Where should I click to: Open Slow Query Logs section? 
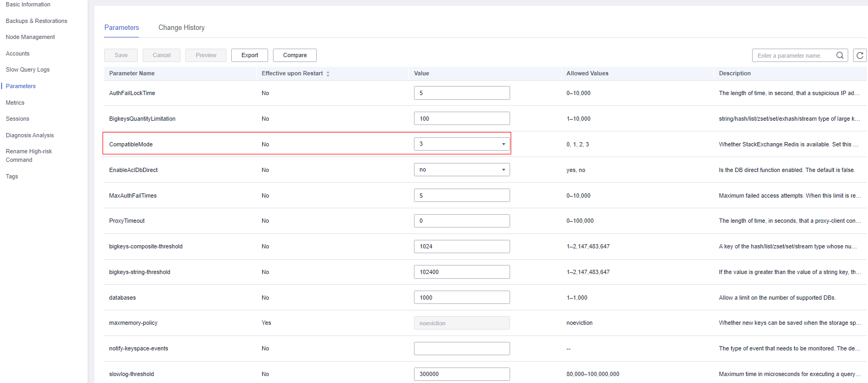click(28, 70)
